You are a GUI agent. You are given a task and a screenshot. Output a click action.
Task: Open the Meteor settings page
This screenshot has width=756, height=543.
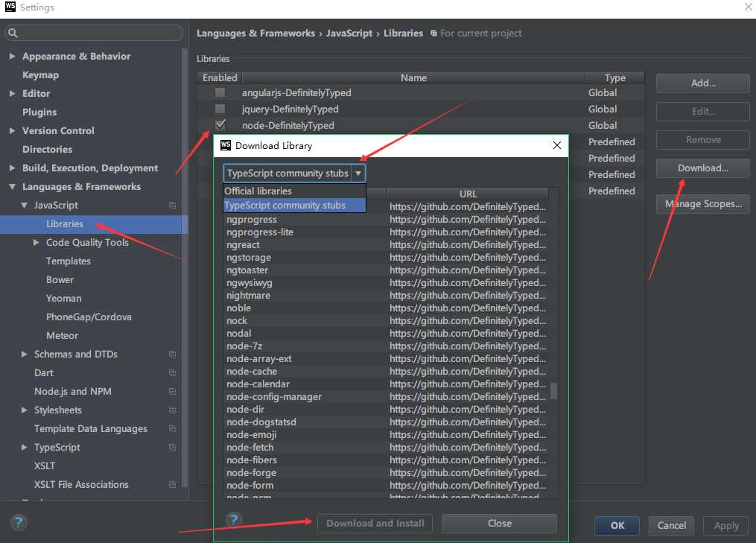coord(63,336)
